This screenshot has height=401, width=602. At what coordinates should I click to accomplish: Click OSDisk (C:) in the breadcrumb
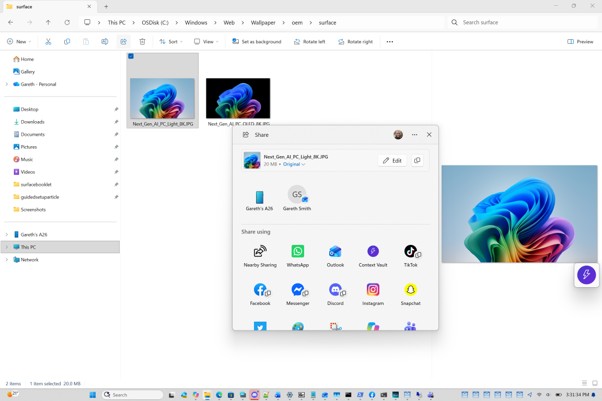coord(155,23)
